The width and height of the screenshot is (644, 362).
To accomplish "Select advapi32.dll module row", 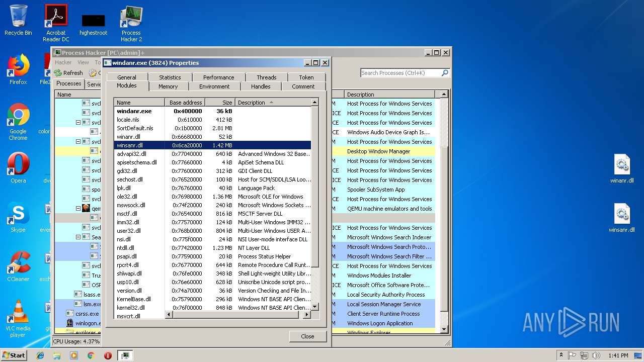I will 213,154.
